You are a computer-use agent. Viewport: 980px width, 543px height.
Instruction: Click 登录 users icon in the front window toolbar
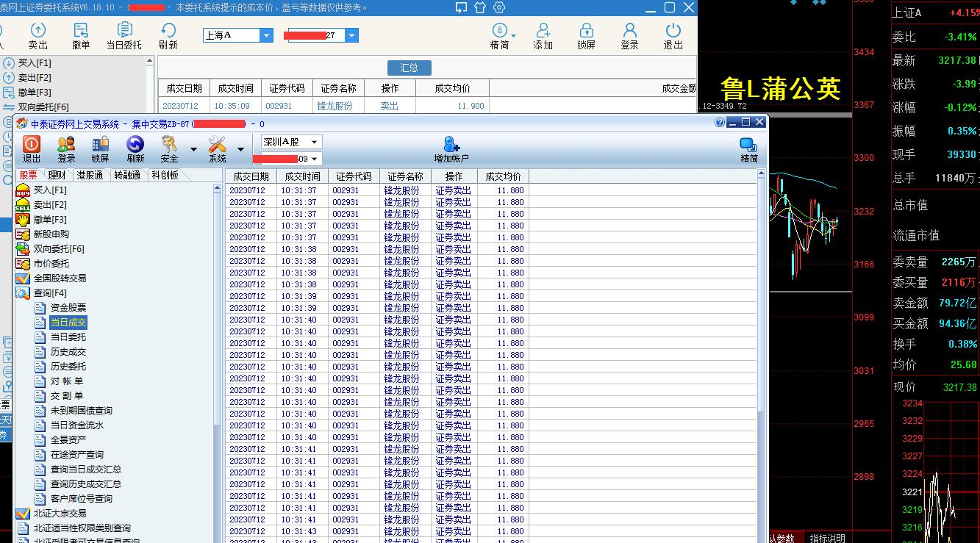point(66,149)
